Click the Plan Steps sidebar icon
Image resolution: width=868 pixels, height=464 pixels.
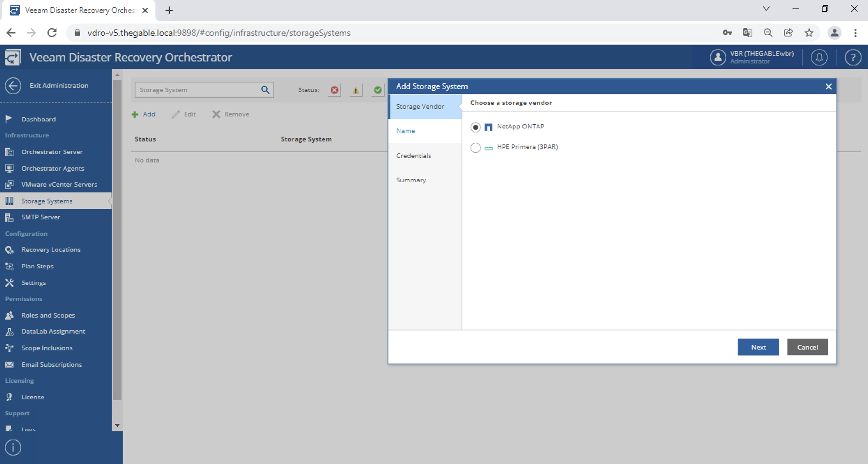click(x=10, y=267)
